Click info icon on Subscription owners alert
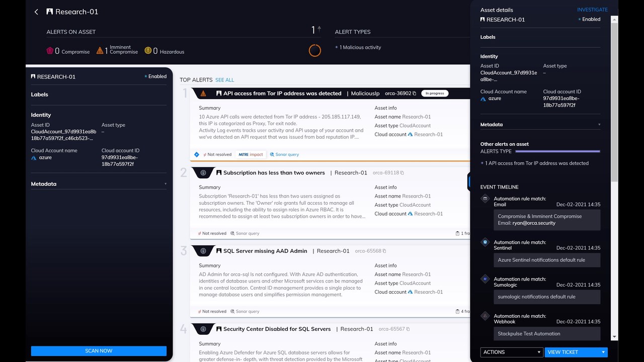 [x=203, y=172]
